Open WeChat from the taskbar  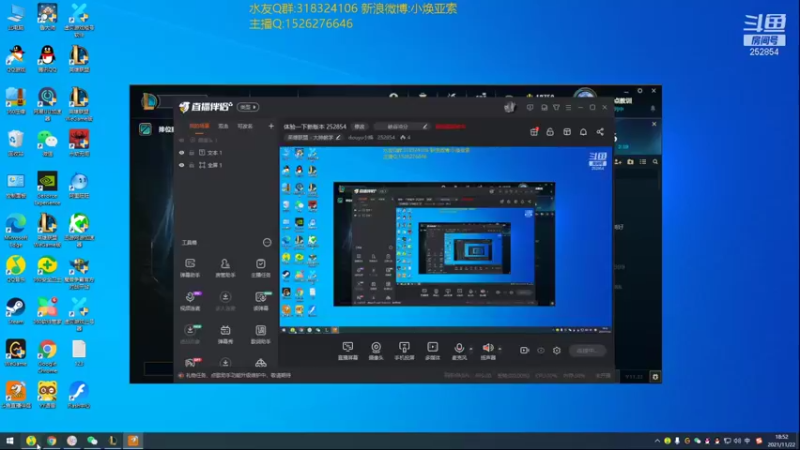point(92,441)
